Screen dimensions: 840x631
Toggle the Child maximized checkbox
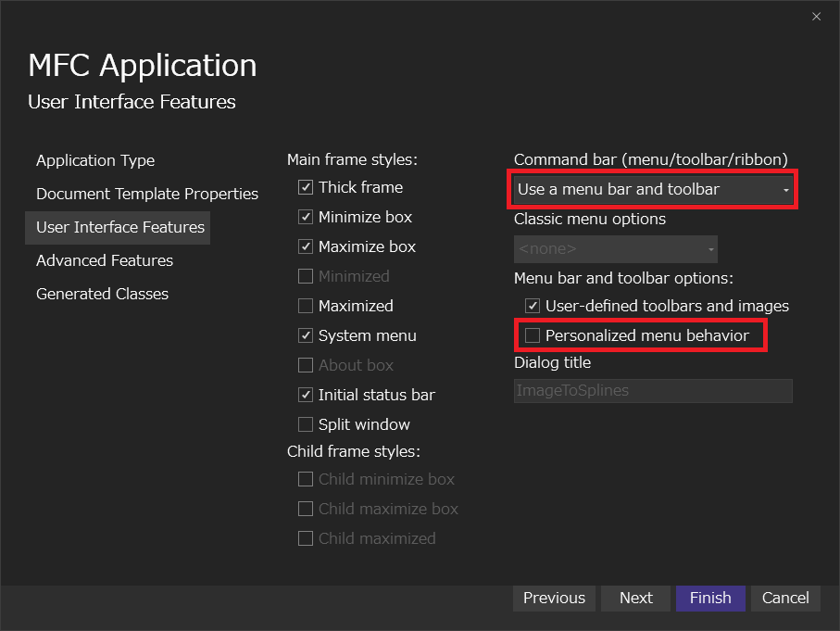(x=306, y=538)
